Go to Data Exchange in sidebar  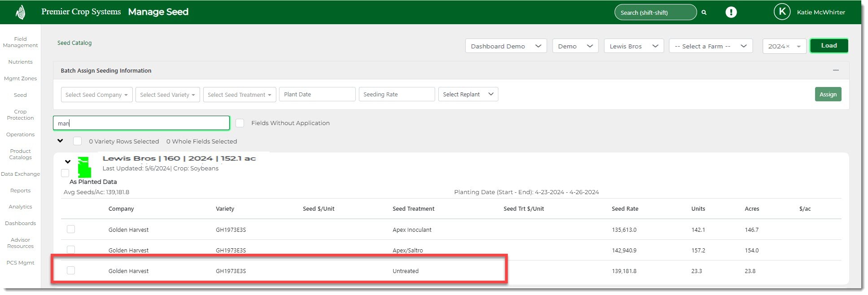point(20,174)
